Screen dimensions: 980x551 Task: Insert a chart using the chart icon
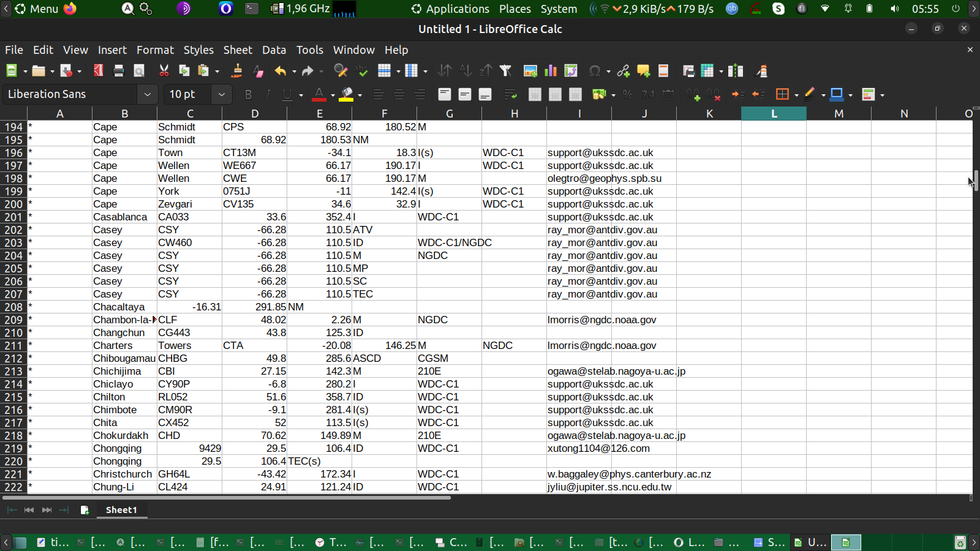pos(551,71)
